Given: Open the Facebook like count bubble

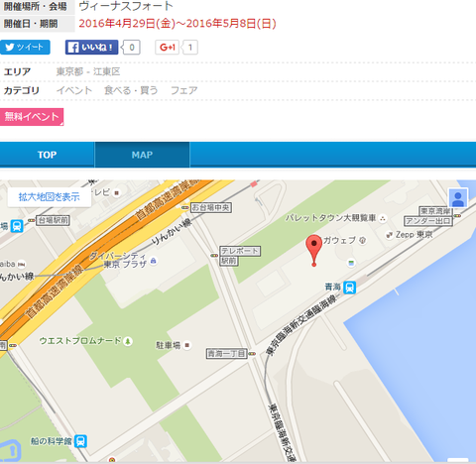Looking at the screenshot, I should point(132,48).
